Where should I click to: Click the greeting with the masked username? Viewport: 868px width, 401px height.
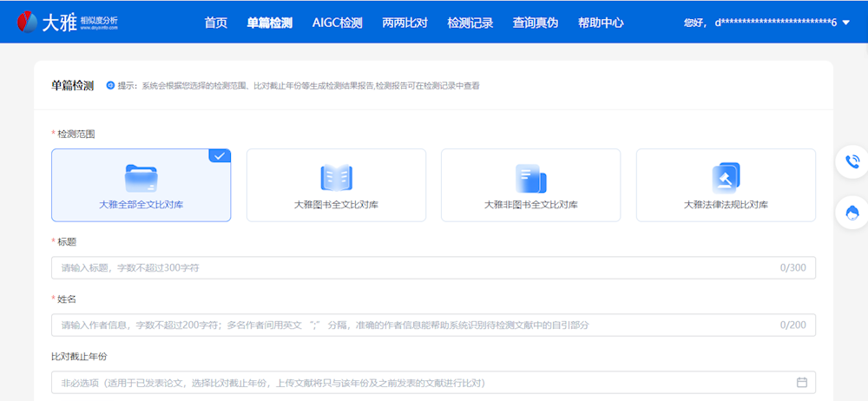point(760,23)
